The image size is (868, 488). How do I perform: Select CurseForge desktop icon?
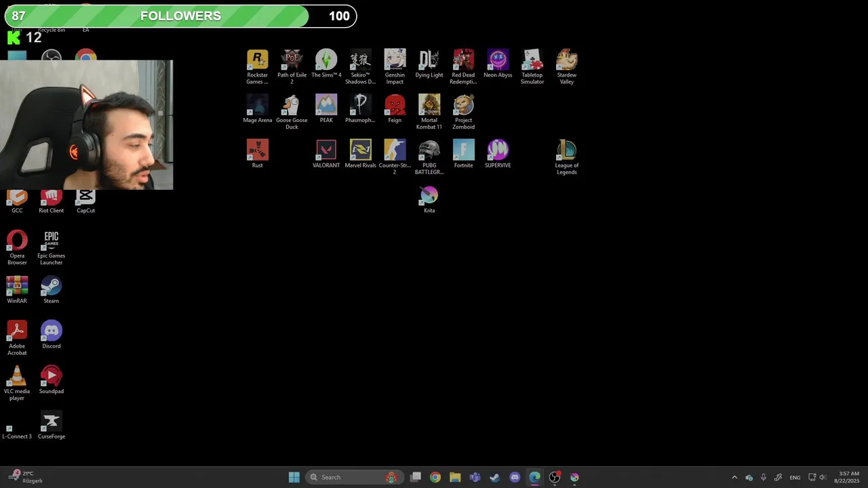point(51,425)
